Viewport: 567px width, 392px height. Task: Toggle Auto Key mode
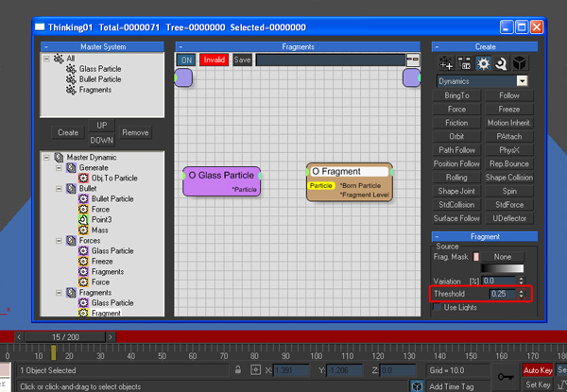538,370
